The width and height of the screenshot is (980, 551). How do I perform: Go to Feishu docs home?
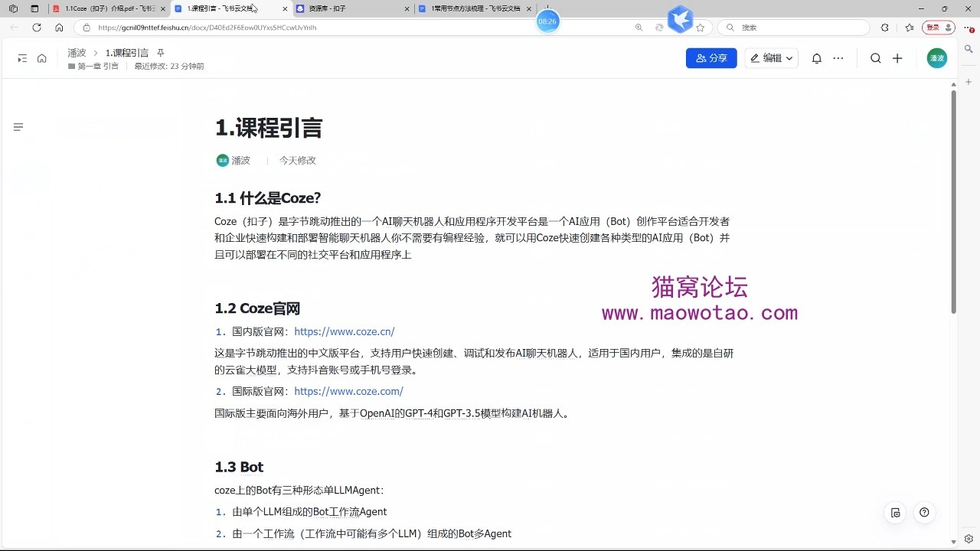coord(42,58)
